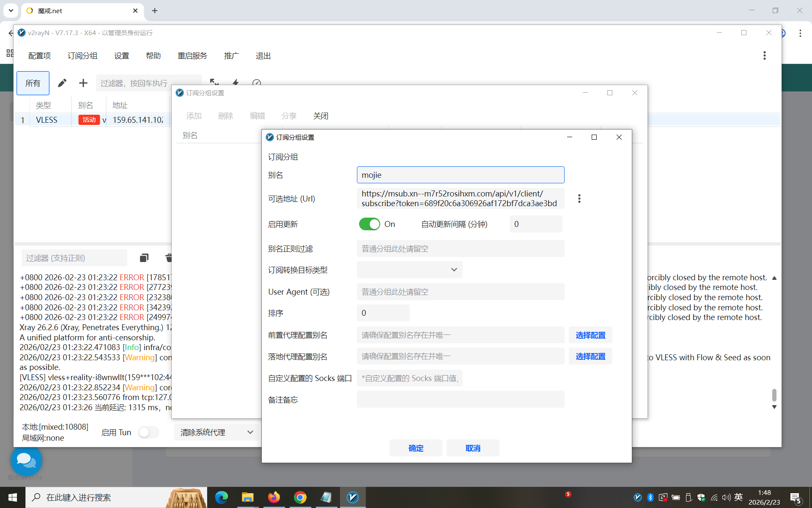Click the 确定 button
The height and width of the screenshot is (508, 812).
415,448
